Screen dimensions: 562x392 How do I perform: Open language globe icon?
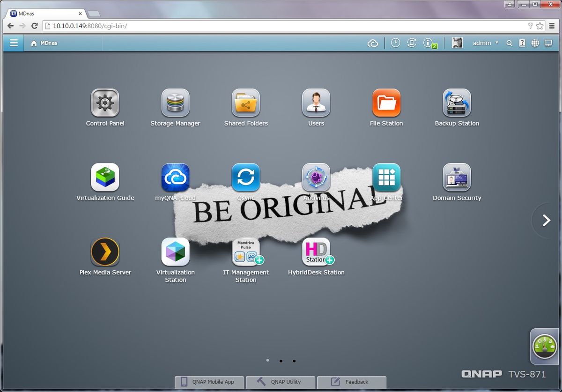535,43
